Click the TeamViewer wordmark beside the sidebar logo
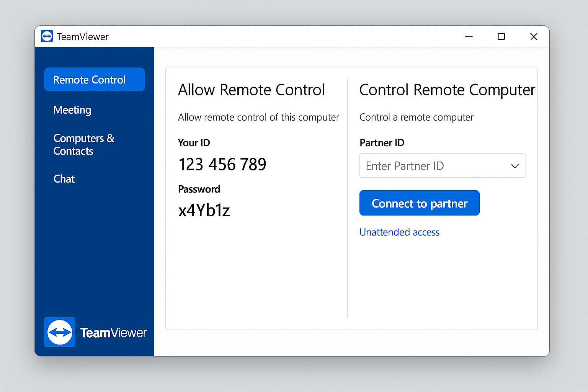Screen dimensions: 588x392 click(113, 333)
